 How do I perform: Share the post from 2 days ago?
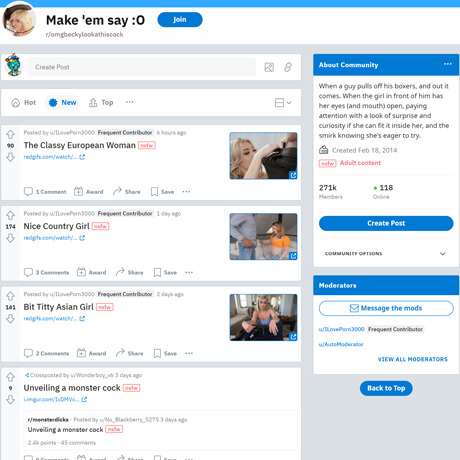coord(130,353)
